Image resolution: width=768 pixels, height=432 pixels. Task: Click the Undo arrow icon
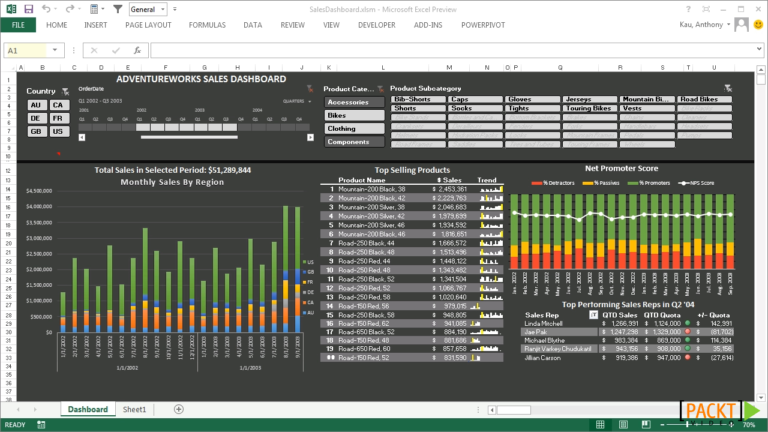[x=46, y=9]
